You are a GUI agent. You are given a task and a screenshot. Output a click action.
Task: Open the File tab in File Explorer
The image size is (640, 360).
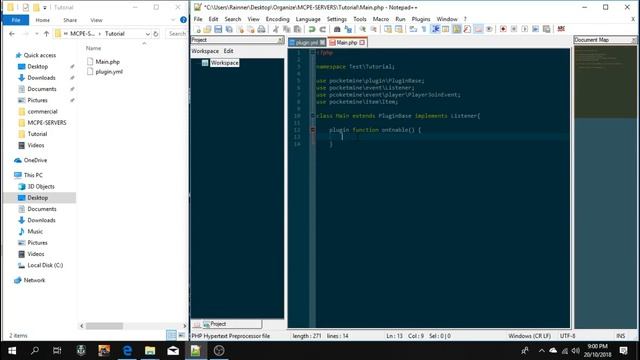click(16, 20)
